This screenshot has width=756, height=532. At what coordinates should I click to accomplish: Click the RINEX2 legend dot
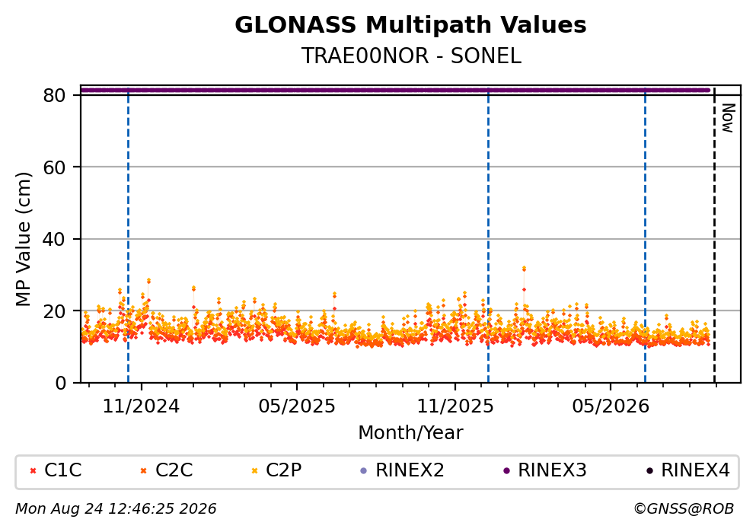pyautogui.click(x=364, y=471)
